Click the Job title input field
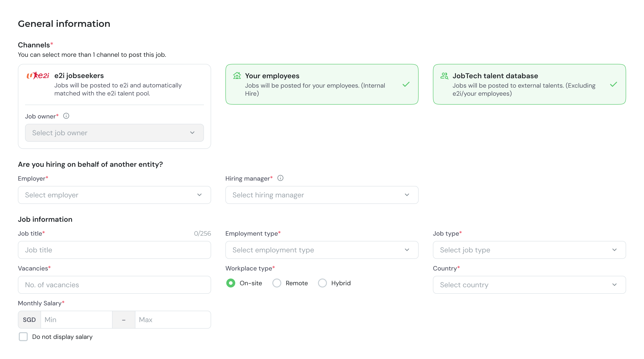 click(x=114, y=250)
